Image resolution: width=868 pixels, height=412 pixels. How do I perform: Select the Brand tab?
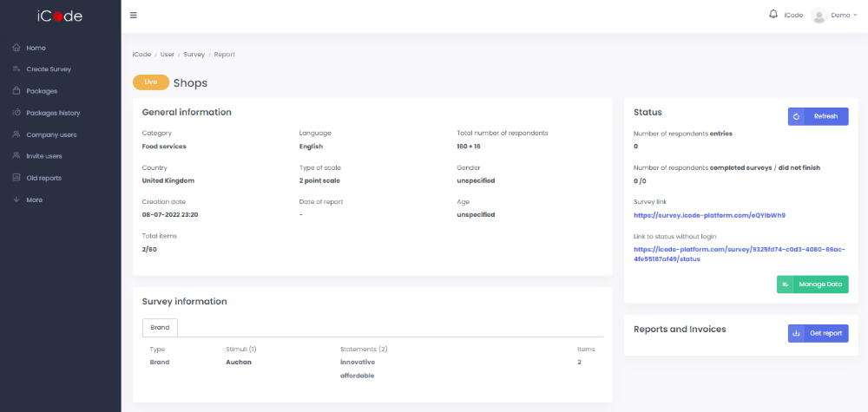[160, 327]
